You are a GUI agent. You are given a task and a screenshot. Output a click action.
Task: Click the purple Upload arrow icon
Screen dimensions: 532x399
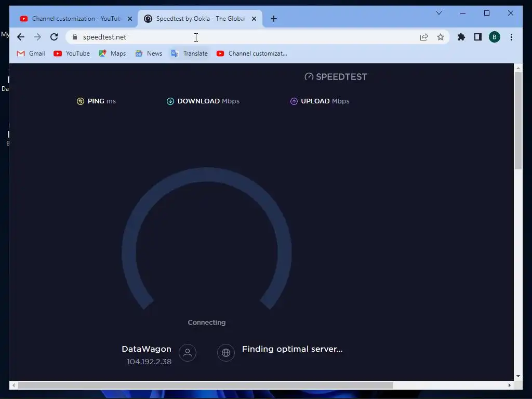pos(294,101)
